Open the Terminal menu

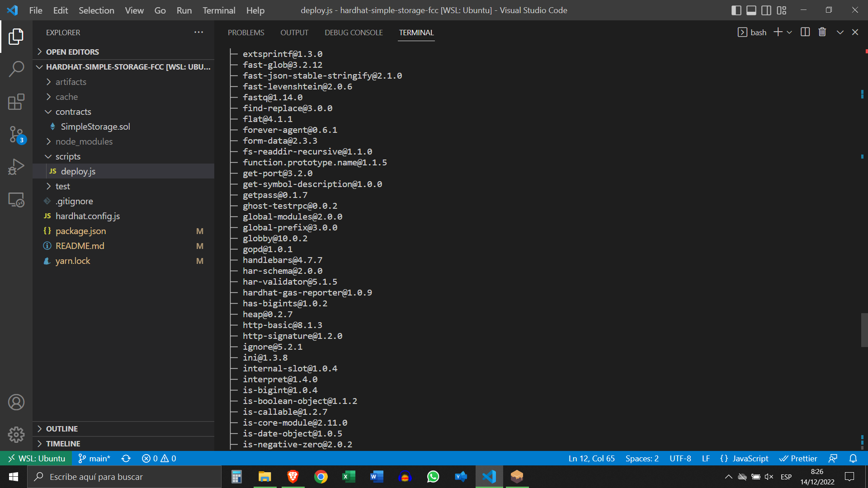[218, 10]
